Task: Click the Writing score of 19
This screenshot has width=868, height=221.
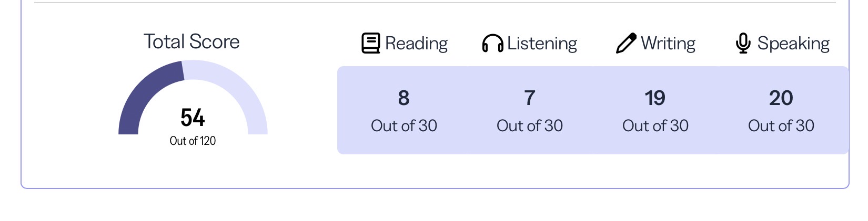Action: click(655, 98)
